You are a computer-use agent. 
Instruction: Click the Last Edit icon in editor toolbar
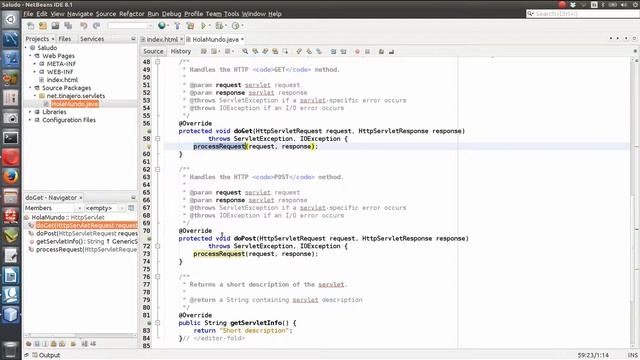click(204, 51)
